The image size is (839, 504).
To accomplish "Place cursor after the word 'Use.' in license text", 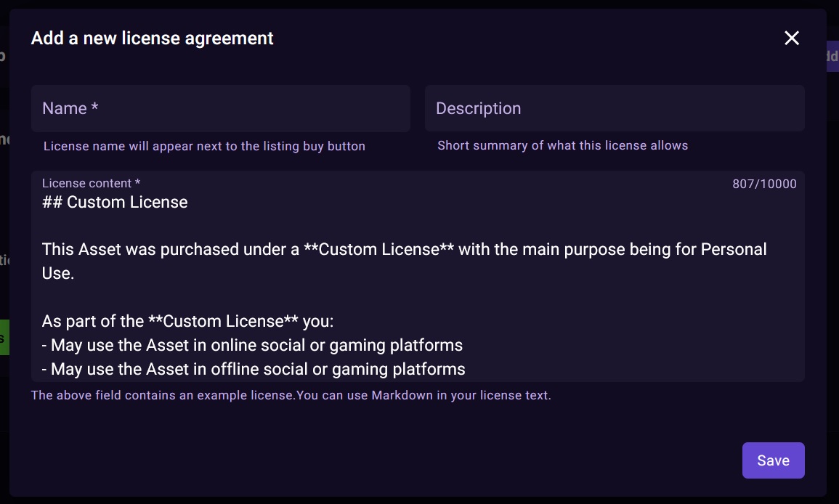I will click(x=76, y=274).
